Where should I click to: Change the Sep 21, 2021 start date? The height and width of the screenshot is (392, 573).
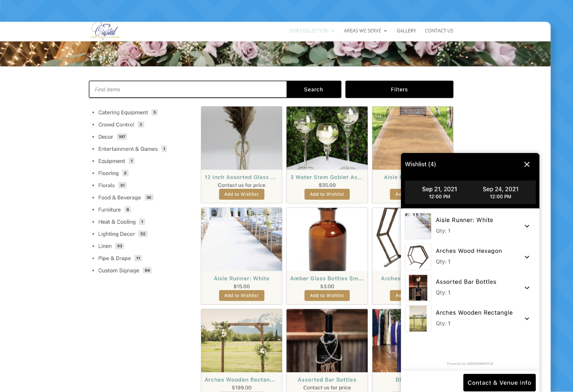coord(439,192)
